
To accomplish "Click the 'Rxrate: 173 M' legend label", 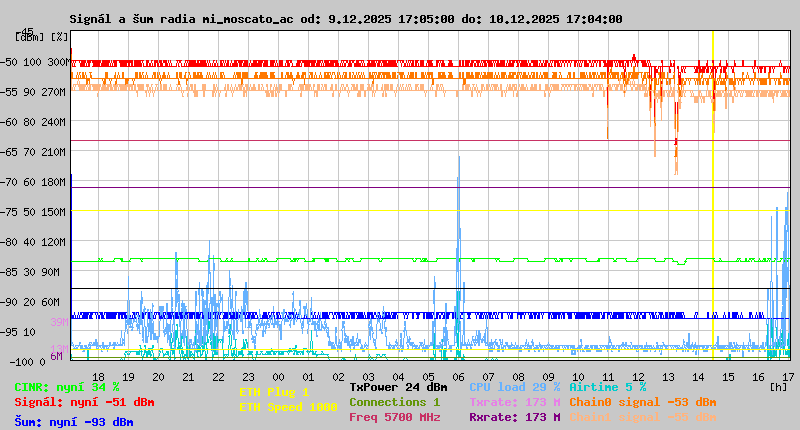I will pyautogui.click(x=515, y=417).
